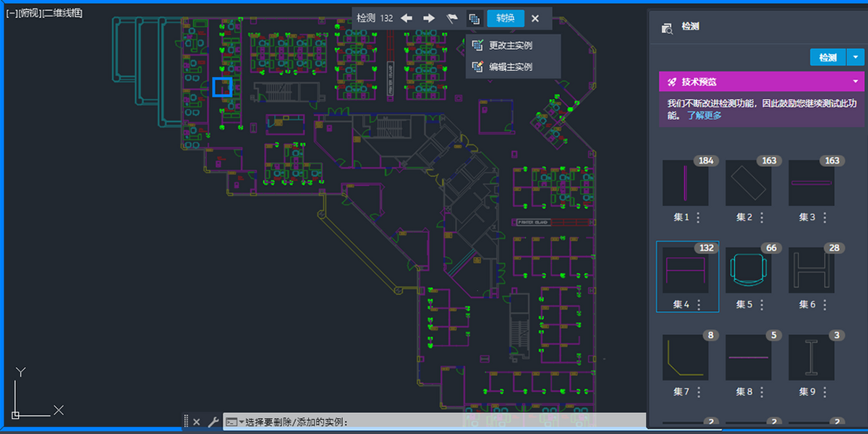Click the 检测 panel header icon

click(668, 27)
